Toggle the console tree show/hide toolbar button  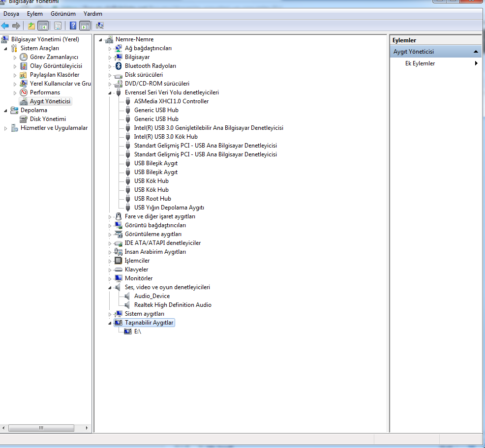click(43, 26)
